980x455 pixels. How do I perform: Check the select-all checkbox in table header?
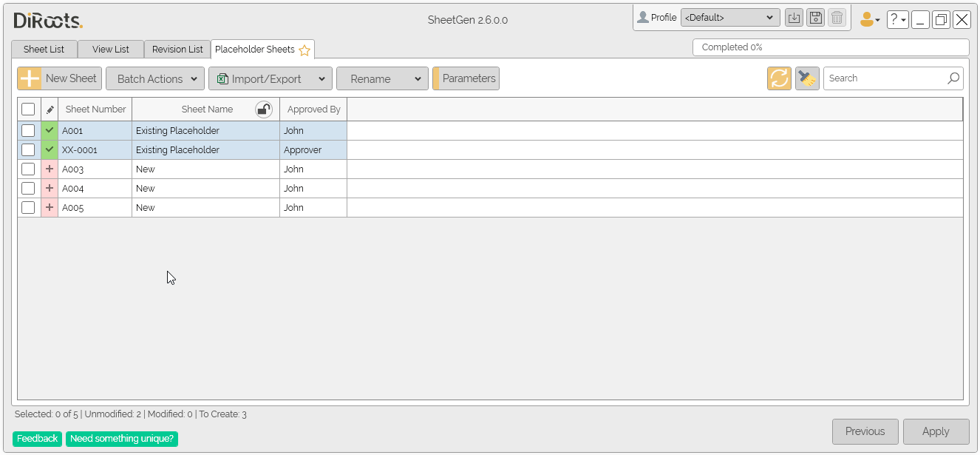pyautogui.click(x=28, y=109)
